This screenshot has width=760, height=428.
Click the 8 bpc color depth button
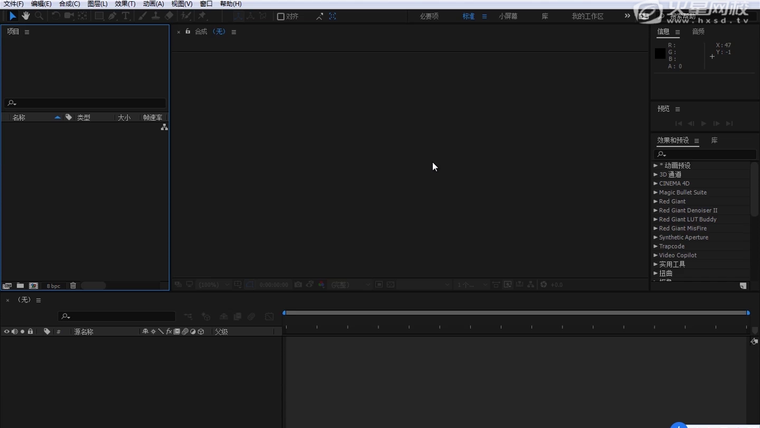[x=53, y=286]
